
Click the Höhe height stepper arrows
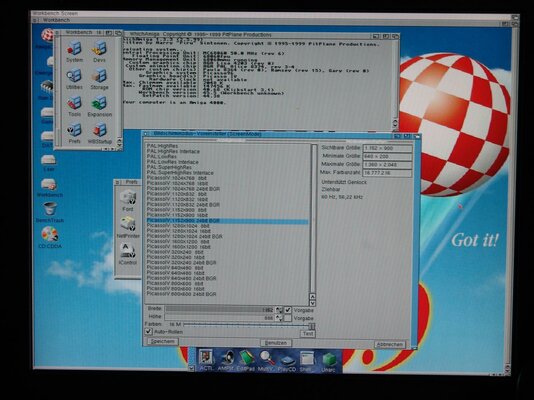279,318
